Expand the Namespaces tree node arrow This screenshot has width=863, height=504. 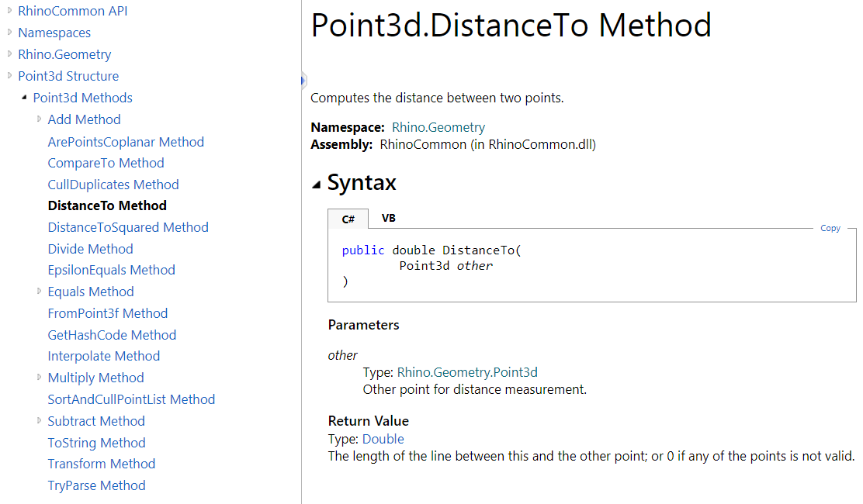(x=10, y=32)
